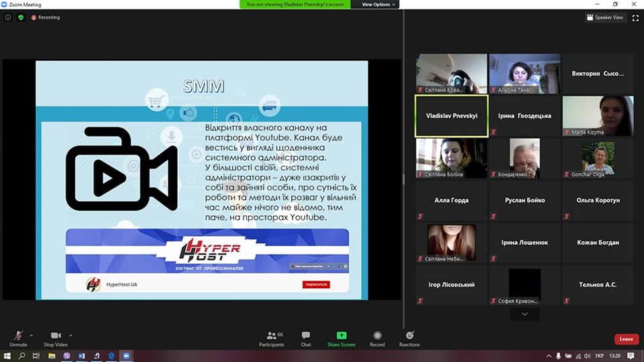Expand video options arrow next to Stop Video
This screenshot has width=644, height=362.
(x=70, y=335)
